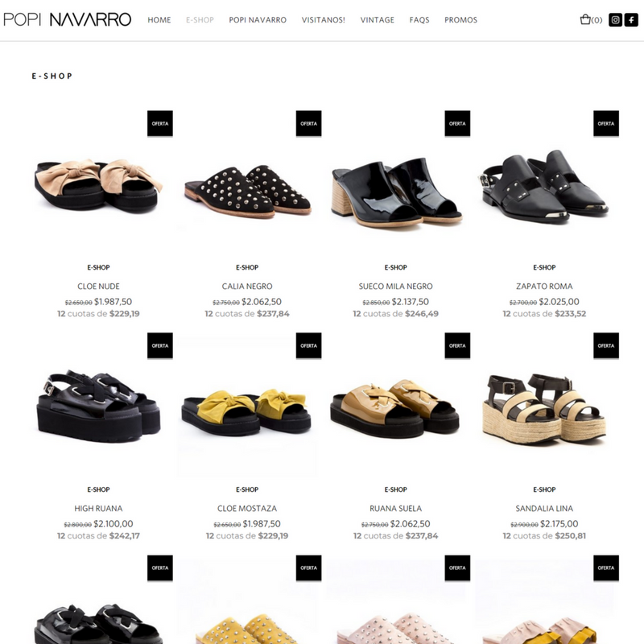This screenshot has width=644, height=644.
Task: View the Cloe Nude bow sandal image
Action: tap(98, 186)
